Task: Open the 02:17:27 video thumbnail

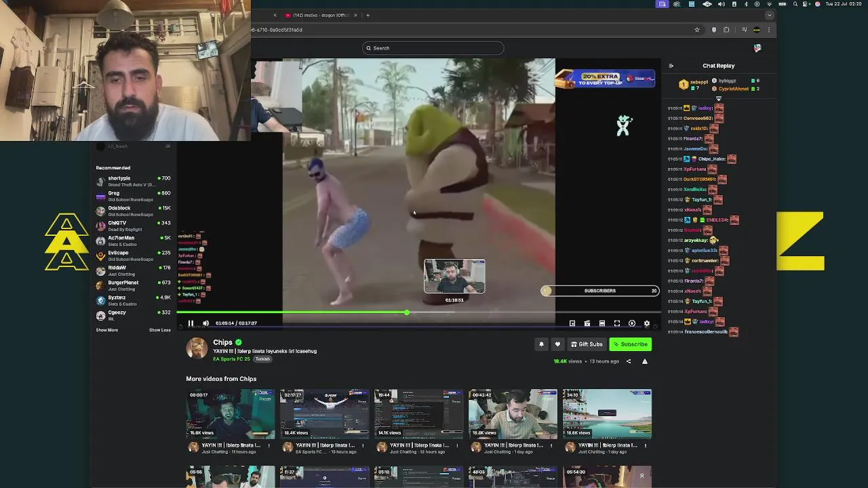Action: pyautogui.click(x=325, y=414)
